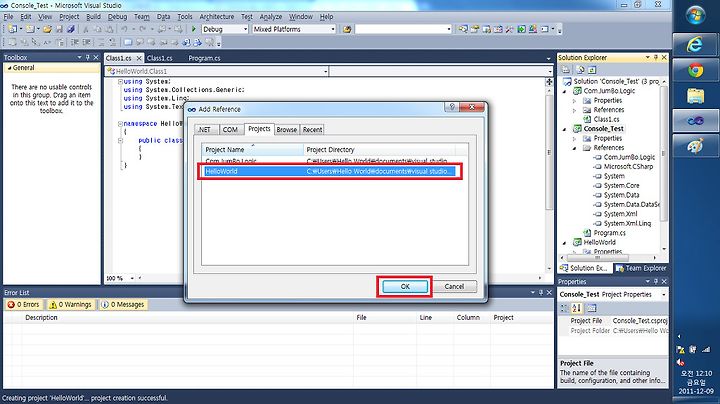This screenshot has height=404, width=720.
Task: Open the Mixed Platforms dropdown
Action: point(332,29)
